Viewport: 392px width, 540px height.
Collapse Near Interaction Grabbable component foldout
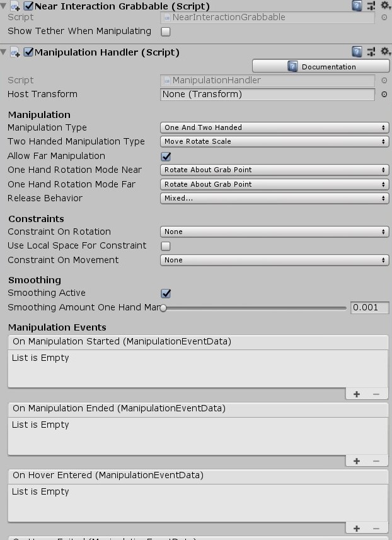[x=3, y=6]
